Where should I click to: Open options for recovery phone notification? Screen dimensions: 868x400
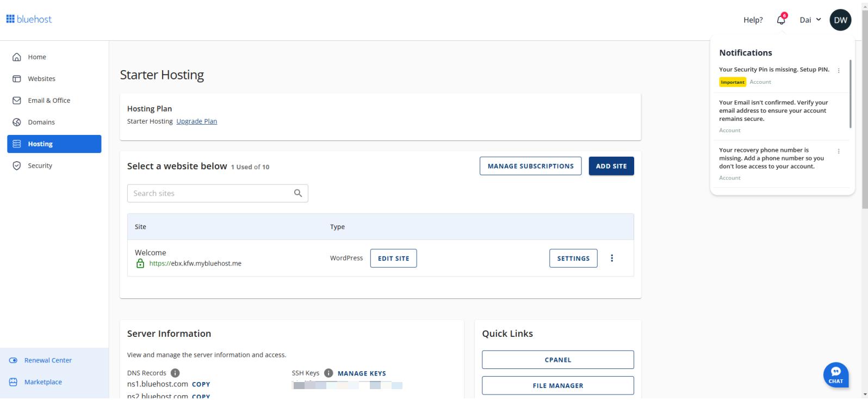[838, 151]
